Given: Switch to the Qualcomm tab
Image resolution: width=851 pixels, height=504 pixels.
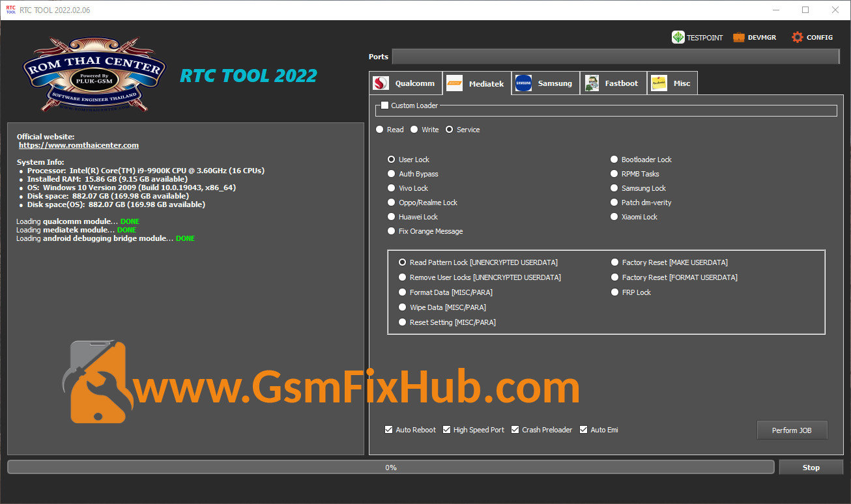Looking at the screenshot, I should pos(405,83).
